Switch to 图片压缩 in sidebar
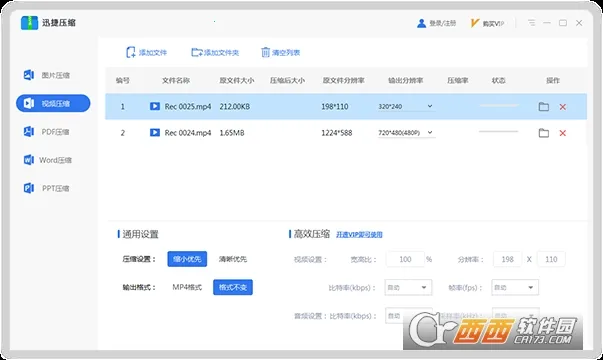Image resolution: width=603 pixels, height=360 pixels. (x=47, y=75)
